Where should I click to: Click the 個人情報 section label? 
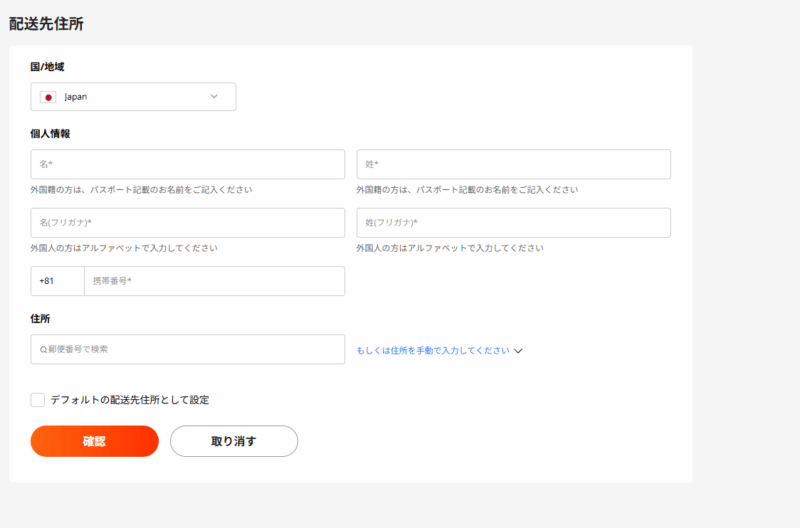[x=50, y=133]
